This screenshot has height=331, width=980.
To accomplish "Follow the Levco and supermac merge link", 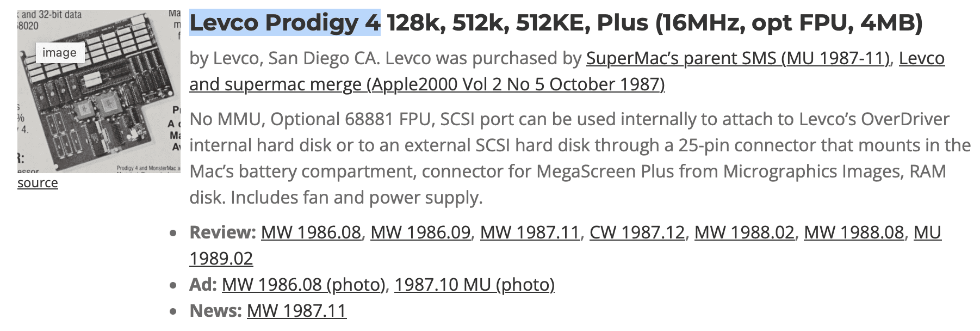I will tap(427, 84).
